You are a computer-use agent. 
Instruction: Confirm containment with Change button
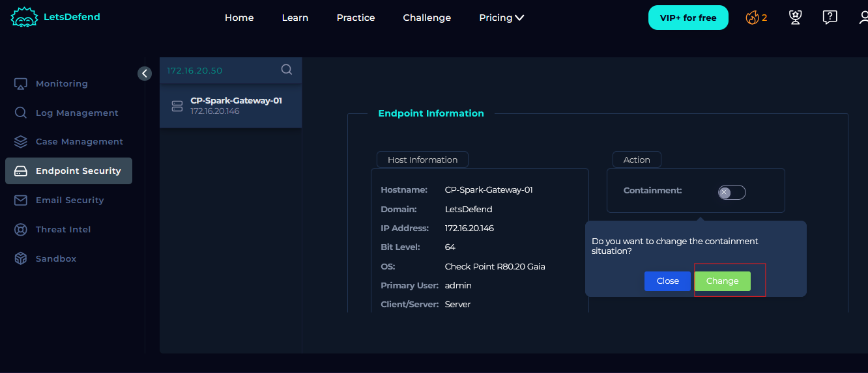722,281
